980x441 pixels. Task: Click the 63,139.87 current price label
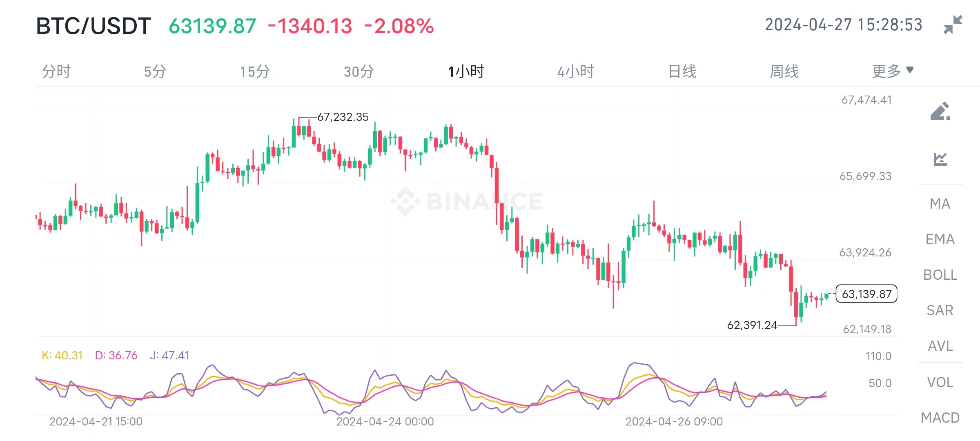[x=866, y=294]
